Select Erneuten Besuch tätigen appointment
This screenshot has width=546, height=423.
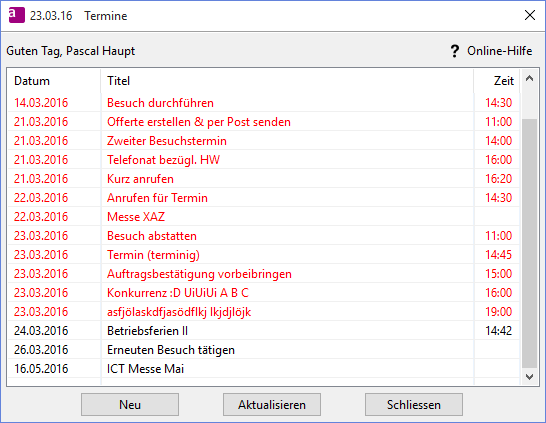(x=264, y=350)
